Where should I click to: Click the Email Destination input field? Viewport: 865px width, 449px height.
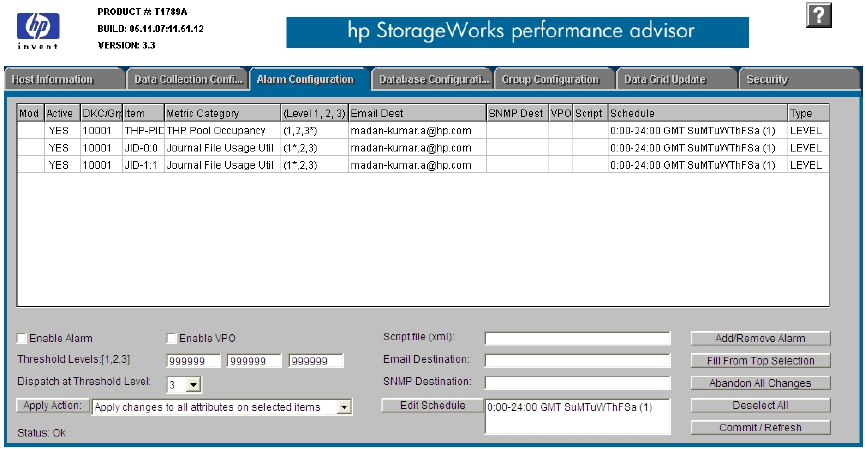coord(577,360)
